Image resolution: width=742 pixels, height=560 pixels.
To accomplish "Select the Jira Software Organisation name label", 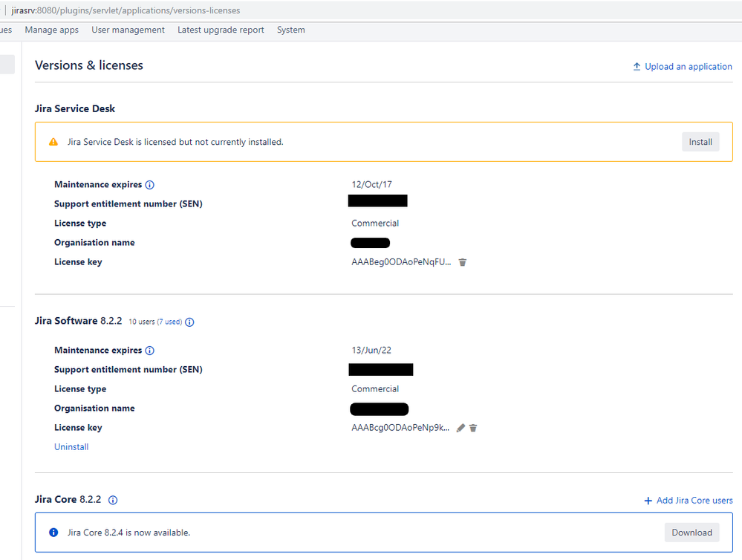I will pyautogui.click(x=94, y=408).
